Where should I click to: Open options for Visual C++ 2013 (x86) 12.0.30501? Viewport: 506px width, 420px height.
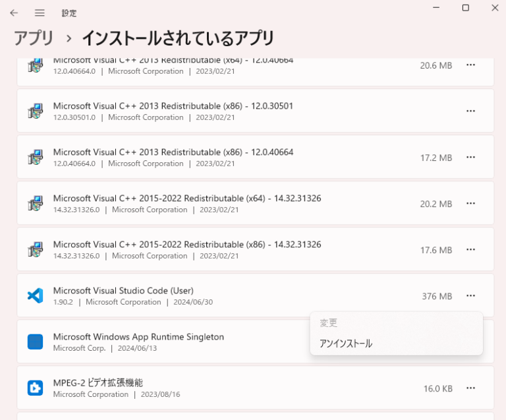coord(470,111)
